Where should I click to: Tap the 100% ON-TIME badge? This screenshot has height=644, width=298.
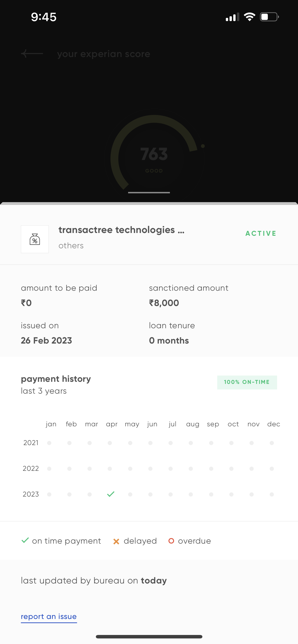[x=247, y=382]
